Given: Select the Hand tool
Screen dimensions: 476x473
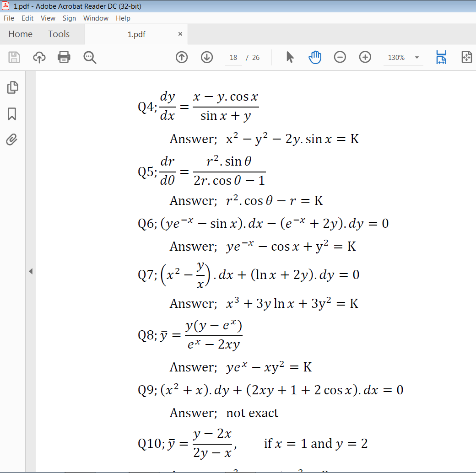Looking at the screenshot, I should click(x=314, y=57).
